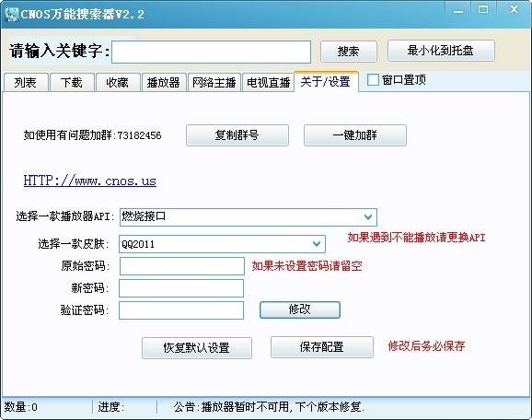
Task: Close the CNOS万能搜索器 window
Action: (x=514, y=10)
